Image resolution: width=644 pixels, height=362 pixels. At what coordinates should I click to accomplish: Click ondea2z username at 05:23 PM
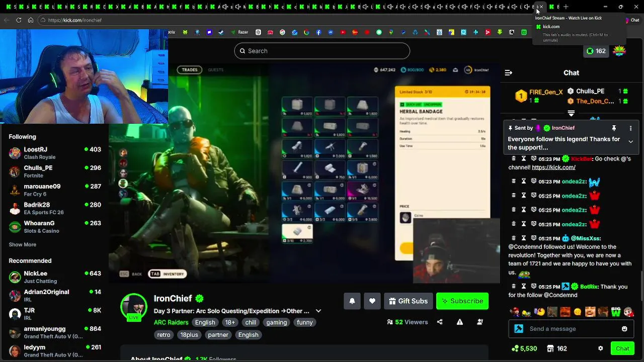(574, 182)
